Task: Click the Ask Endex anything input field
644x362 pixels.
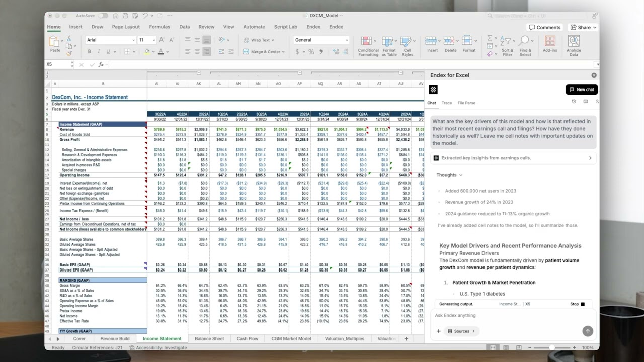Action: coord(512,315)
